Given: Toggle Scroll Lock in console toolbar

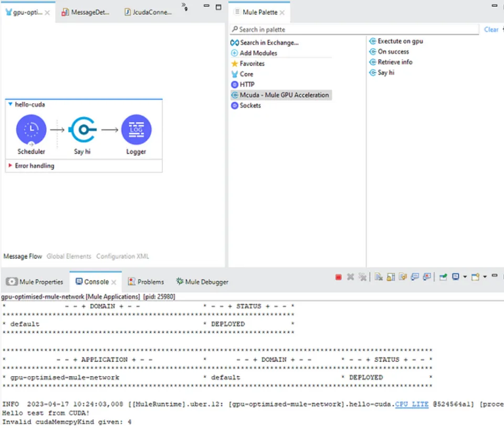Looking at the screenshot, I should 391,277.
